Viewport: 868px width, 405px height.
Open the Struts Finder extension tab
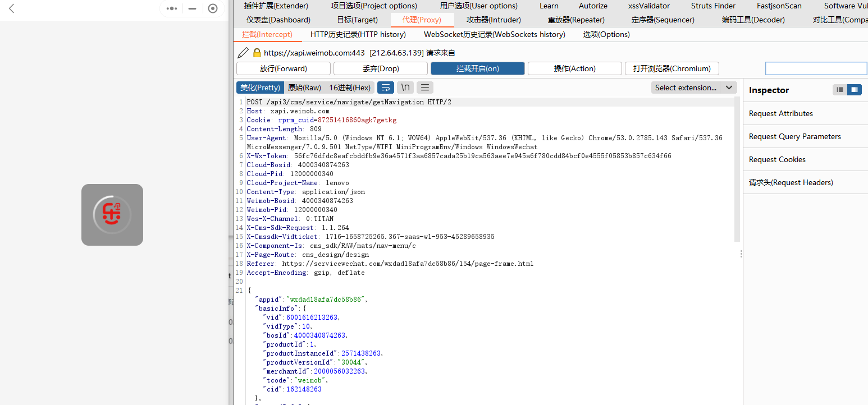click(714, 6)
